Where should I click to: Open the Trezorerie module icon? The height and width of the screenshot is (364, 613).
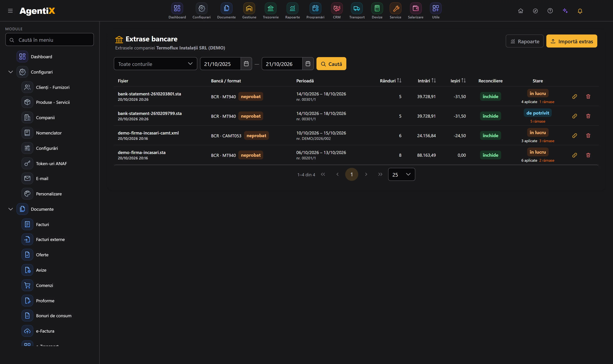pos(270,8)
